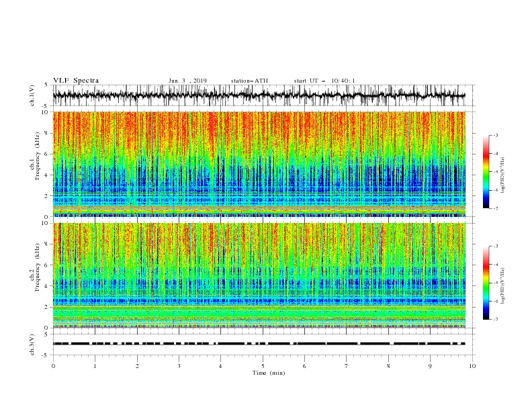
Task: Click the "-5" tick of ch.3(V) axis
Action: [46, 355]
